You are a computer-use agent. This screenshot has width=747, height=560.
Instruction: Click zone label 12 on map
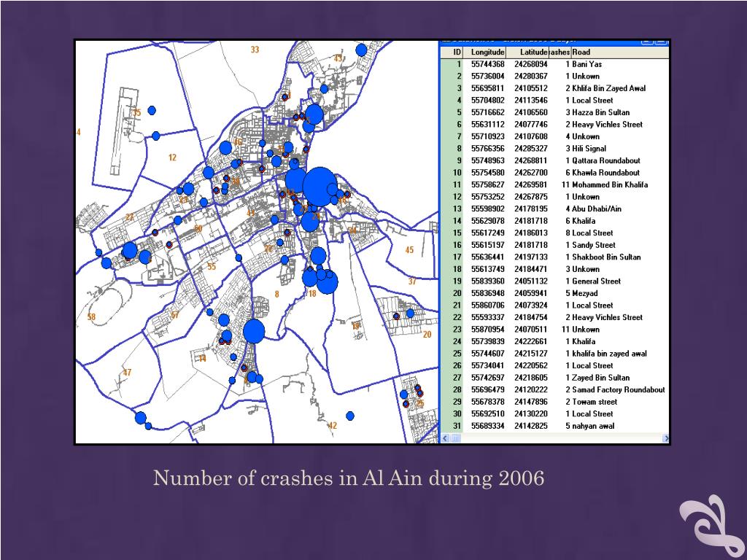pyautogui.click(x=172, y=157)
